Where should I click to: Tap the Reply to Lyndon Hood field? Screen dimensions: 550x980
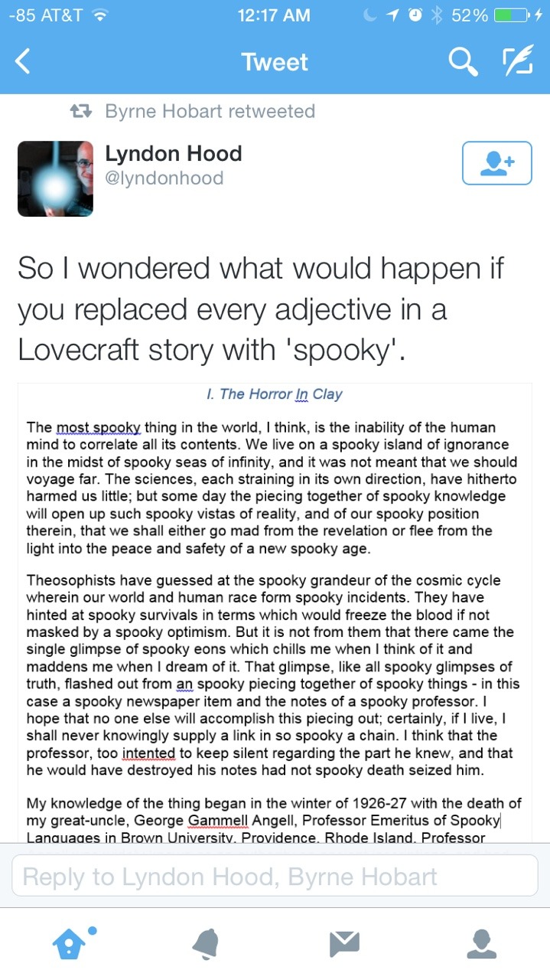(275, 876)
